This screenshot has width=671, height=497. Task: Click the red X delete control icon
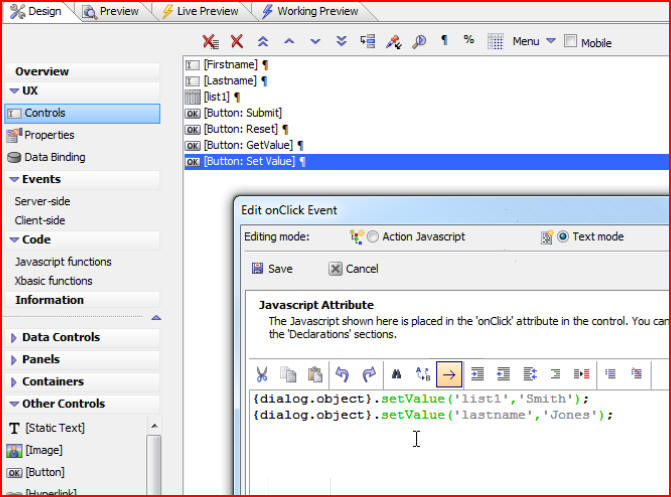[237, 42]
